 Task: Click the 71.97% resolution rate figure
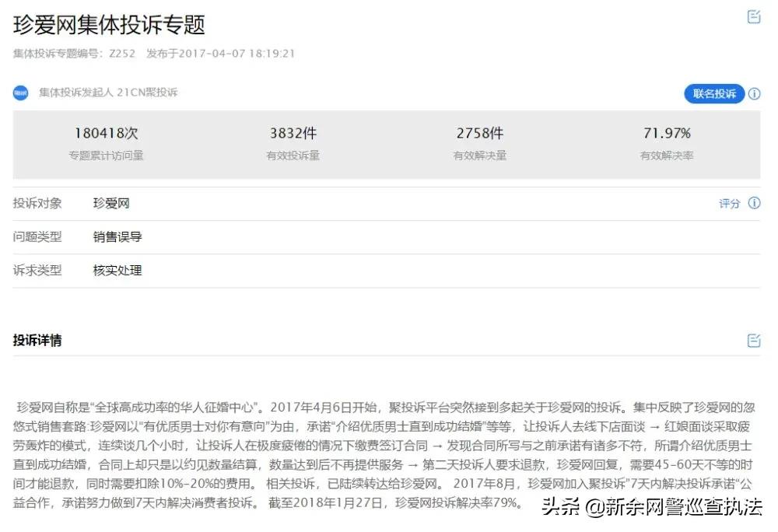665,132
